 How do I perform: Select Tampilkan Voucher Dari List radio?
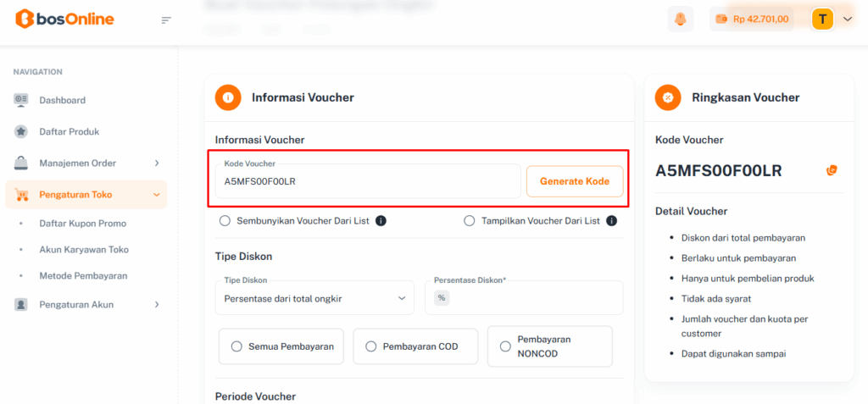[x=470, y=221]
